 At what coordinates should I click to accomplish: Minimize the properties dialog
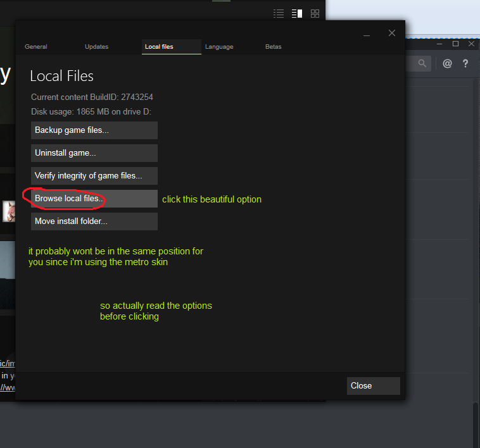point(367,35)
